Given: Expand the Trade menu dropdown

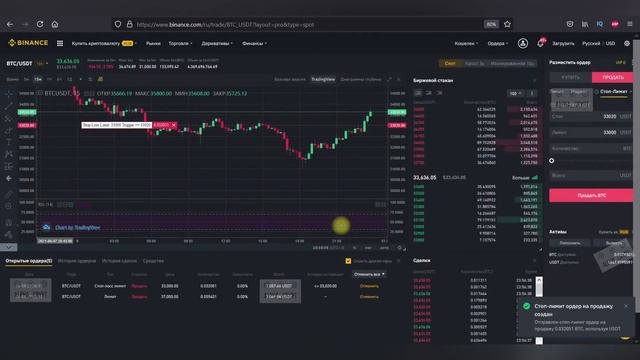Looking at the screenshot, I should (x=180, y=43).
